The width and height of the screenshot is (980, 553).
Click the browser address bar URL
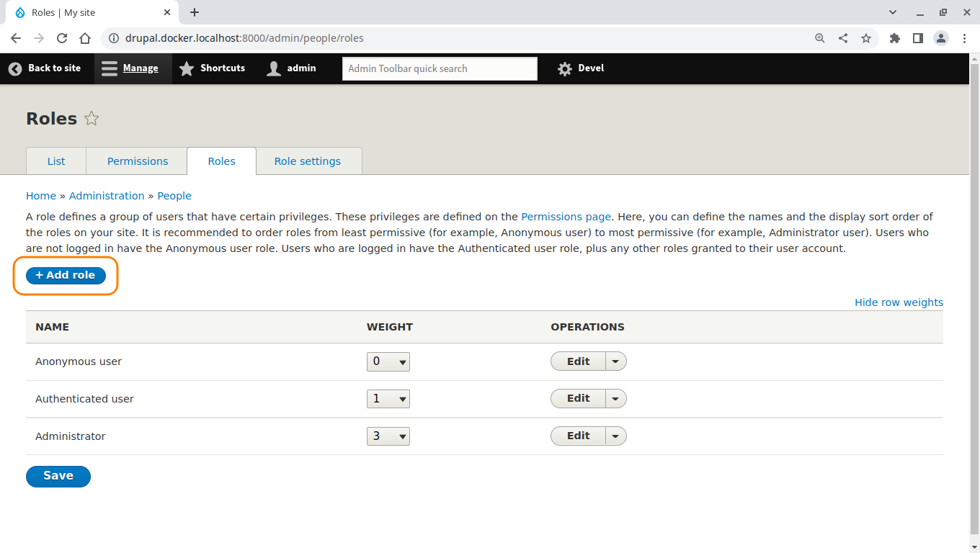pyautogui.click(x=244, y=38)
